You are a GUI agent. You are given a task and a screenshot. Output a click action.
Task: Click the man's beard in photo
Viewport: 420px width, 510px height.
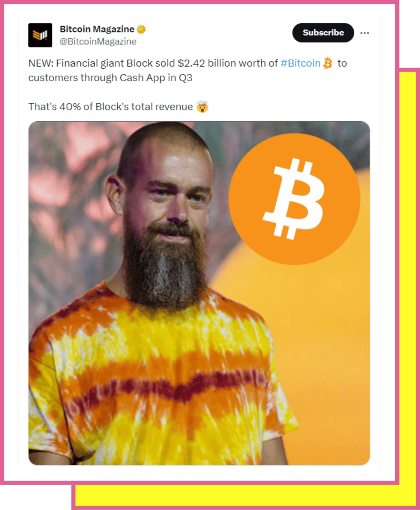click(x=164, y=267)
